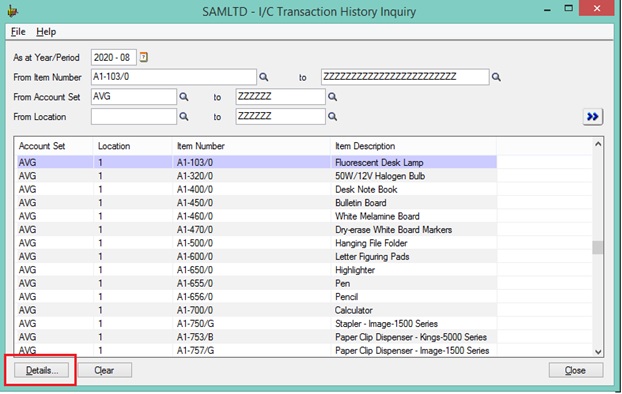The image size is (622, 394).
Task: Select the Pen item description
Action: [x=342, y=283]
